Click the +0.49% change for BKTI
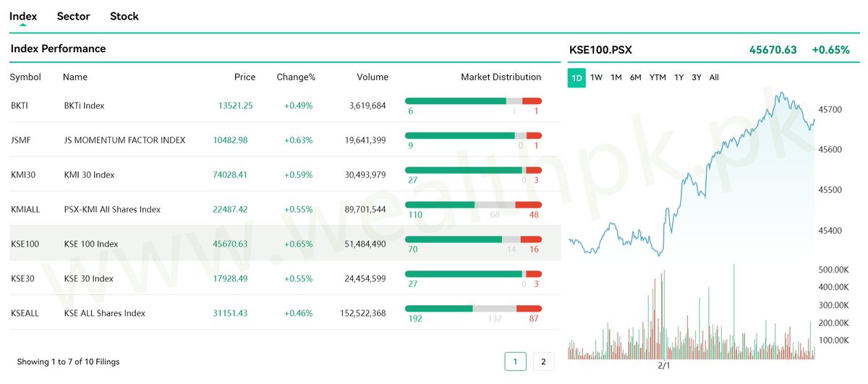Viewport: 868px width, 384px height. pyautogui.click(x=298, y=106)
